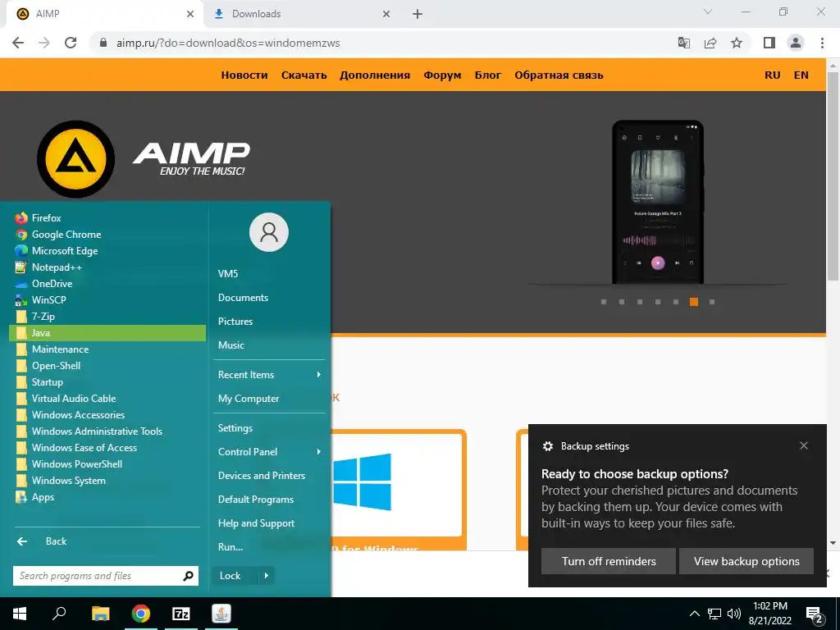Click Turn off reminders button
Viewport: 840px width, 630px height.
pyautogui.click(x=609, y=561)
